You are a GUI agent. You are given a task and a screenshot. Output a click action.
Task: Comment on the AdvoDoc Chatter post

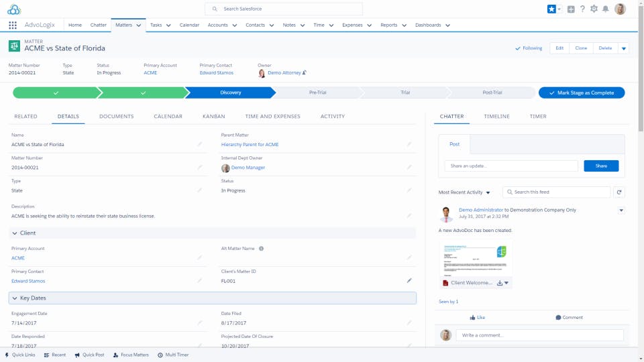click(569, 317)
